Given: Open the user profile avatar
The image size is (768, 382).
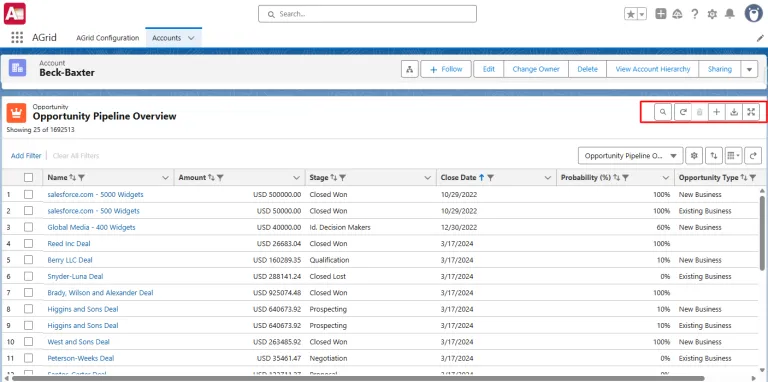Looking at the screenshot, I should tap(754, 13).
